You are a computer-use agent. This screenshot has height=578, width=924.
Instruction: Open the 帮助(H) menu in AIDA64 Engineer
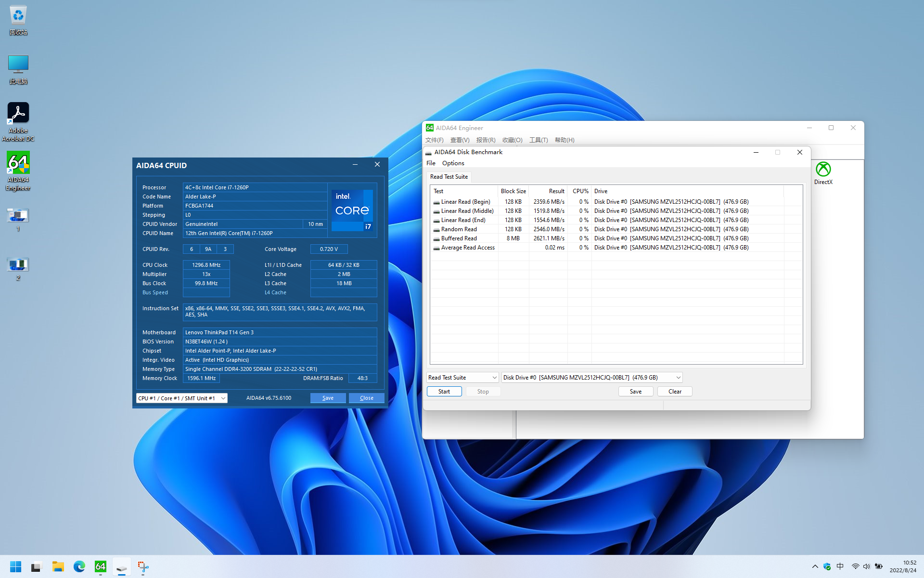pos(565,140)
